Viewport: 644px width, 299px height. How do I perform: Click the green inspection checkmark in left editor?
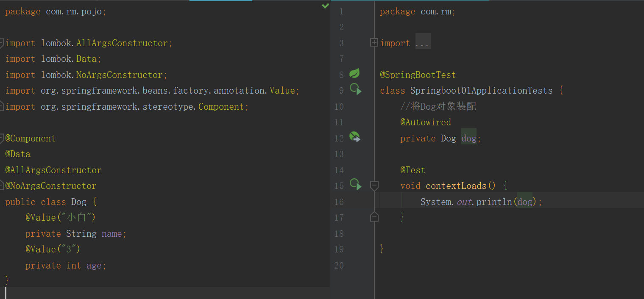click(x=326, y=6)
